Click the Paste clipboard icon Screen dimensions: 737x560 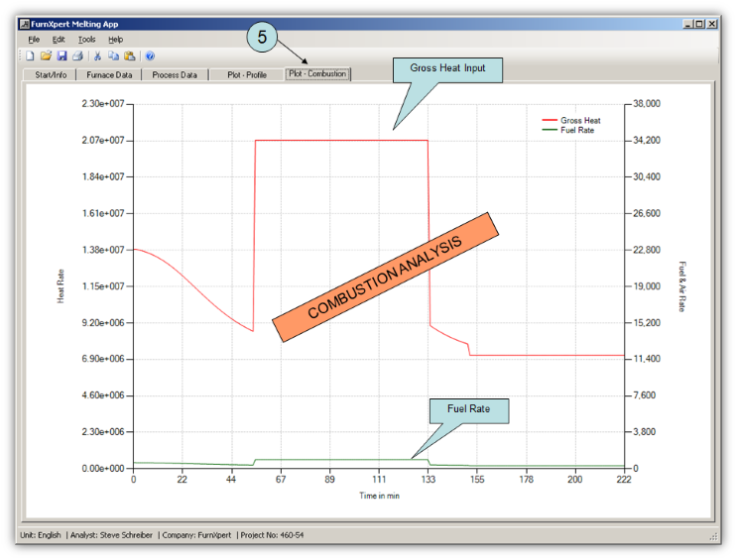point(129,56)
